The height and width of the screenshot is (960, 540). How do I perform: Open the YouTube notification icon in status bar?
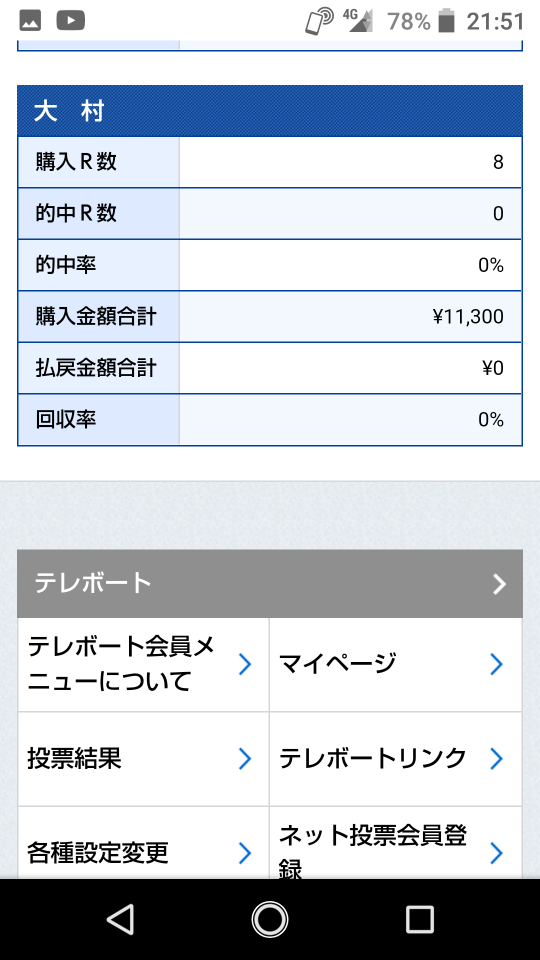pos(70,21)
